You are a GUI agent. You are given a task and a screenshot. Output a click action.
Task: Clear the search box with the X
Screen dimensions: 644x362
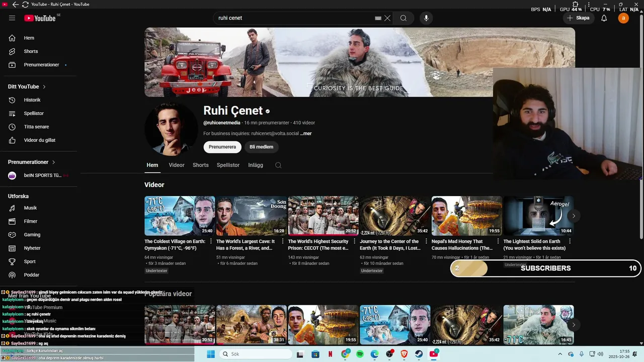pyautogui.click(x=387, y=18)
